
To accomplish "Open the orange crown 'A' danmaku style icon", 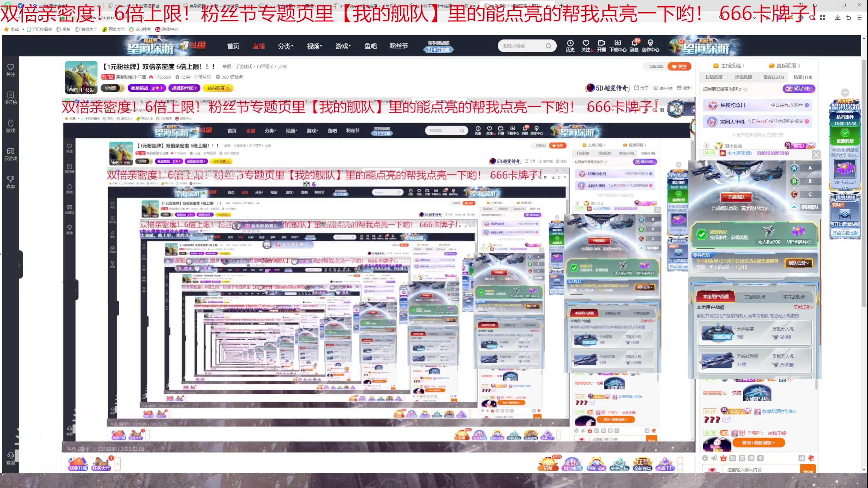I will point(724,458).
